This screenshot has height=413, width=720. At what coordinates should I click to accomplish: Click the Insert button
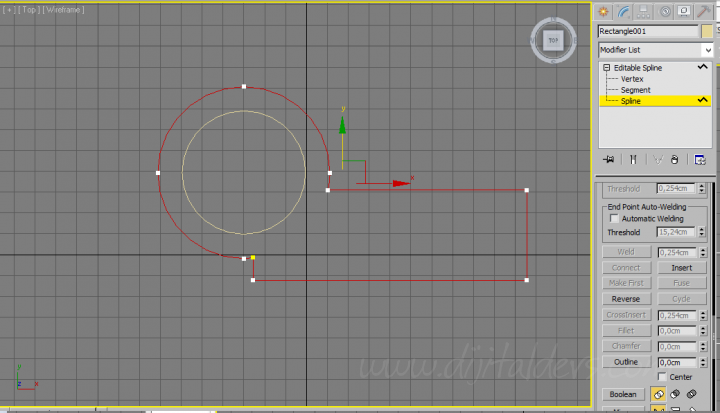point(681,267)
